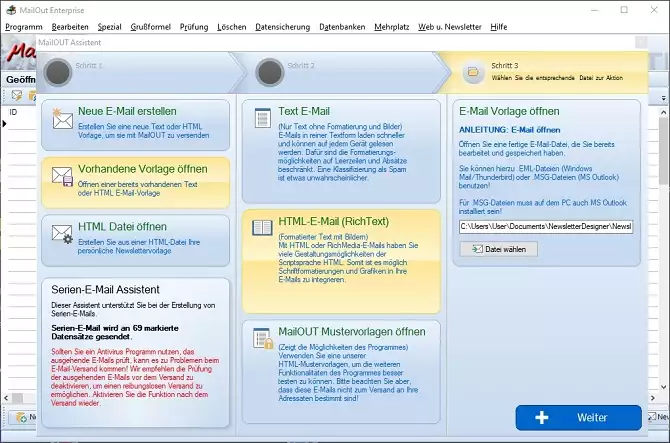Click the Schritt 1 circle indicator
The height and width of the screenshot is (443, 670).
(x=59, y=71)
